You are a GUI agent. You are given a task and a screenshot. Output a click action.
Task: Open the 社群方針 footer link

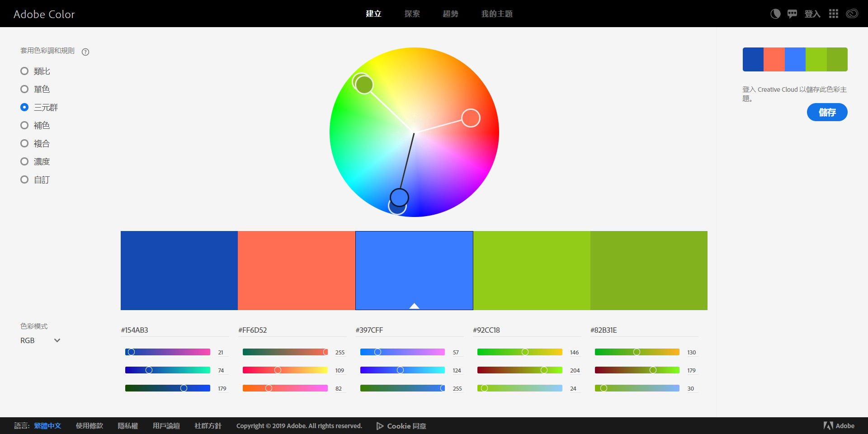tap(208, 426)
